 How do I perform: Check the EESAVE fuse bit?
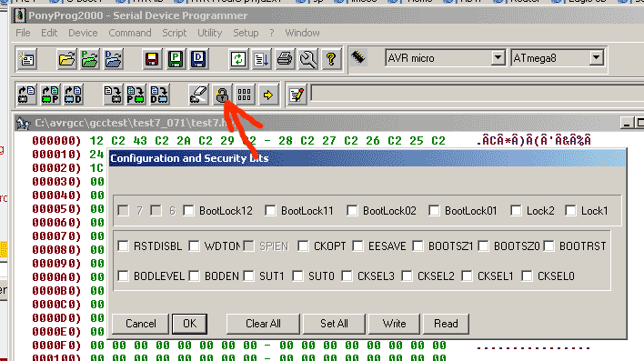pos(357,246)
